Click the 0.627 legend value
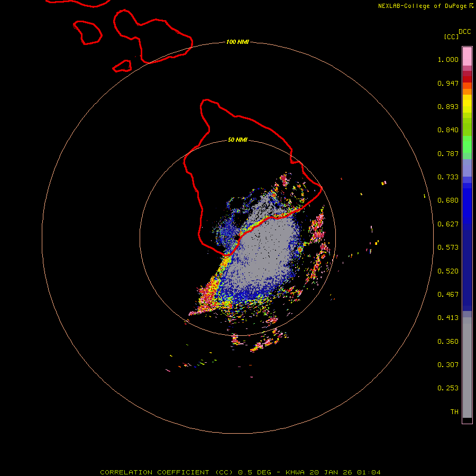Image resolution: width=476 pixels, height=476 pixels. 448,224
